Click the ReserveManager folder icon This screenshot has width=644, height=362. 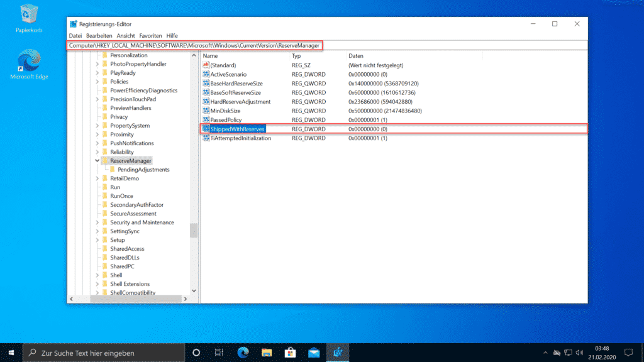click(104, 160)
